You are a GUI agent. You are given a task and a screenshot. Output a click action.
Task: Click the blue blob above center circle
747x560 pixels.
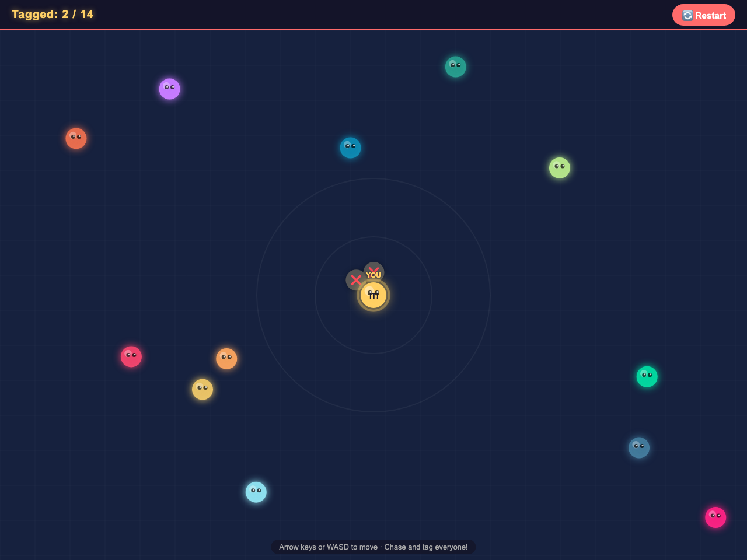click(x=351, y=148)
